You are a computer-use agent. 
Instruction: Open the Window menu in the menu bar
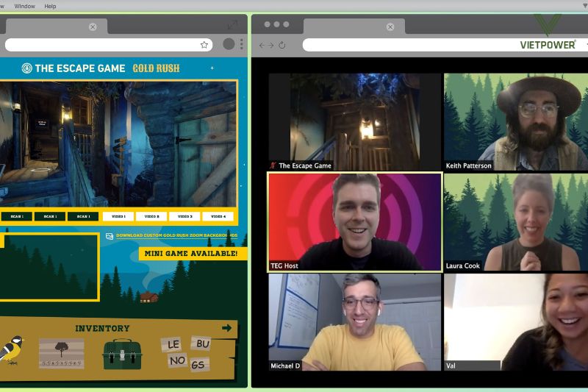click(24, 6)
